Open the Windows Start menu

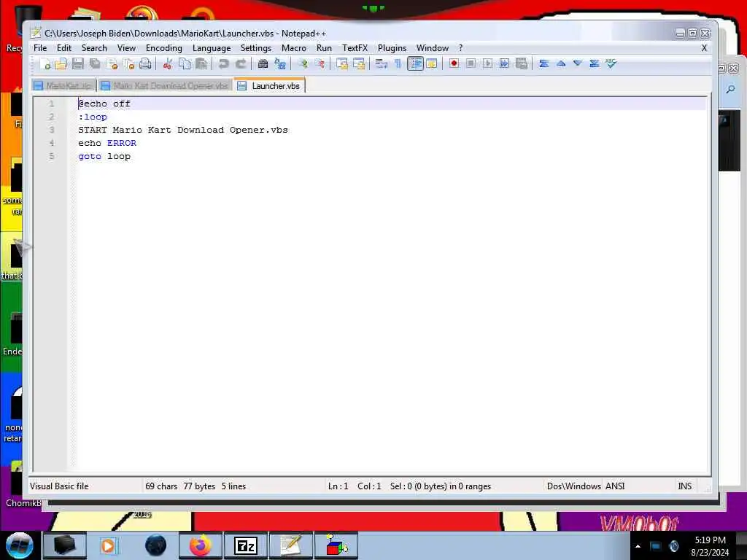click(19, 545)
